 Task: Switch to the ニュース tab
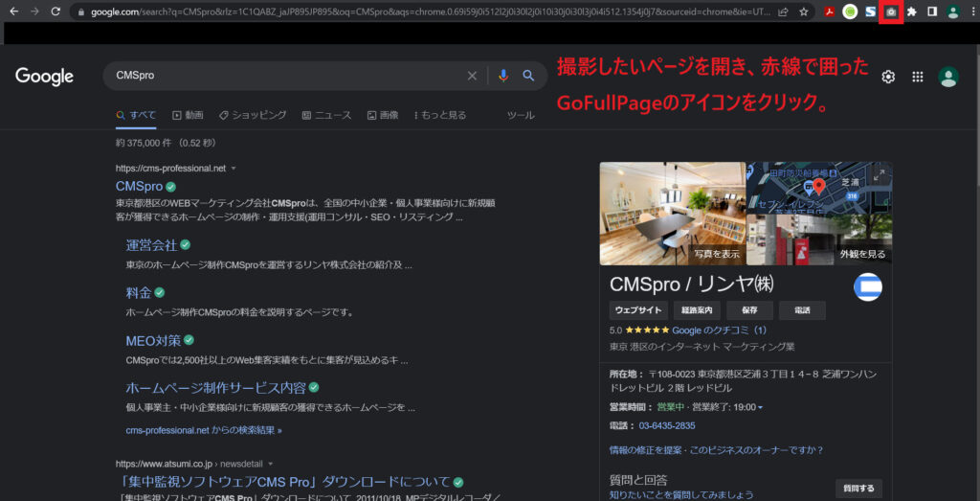coord(326,115)
